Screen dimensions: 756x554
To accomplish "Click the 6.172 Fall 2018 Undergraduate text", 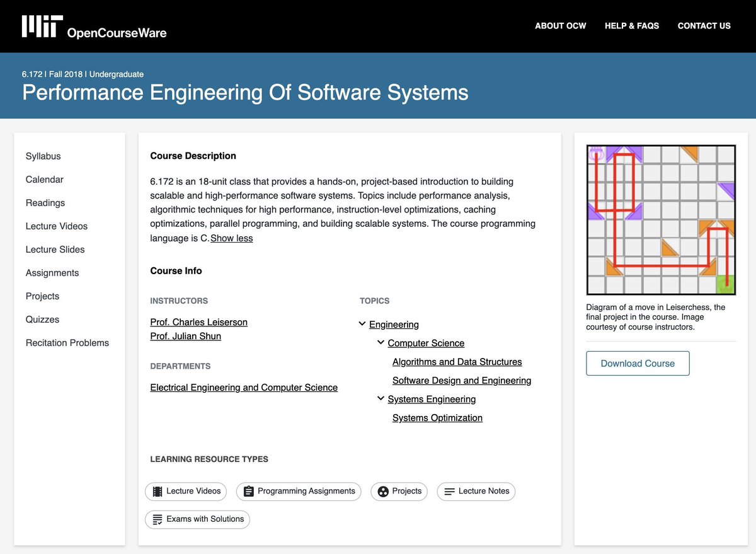I will [x=83, y=74].
